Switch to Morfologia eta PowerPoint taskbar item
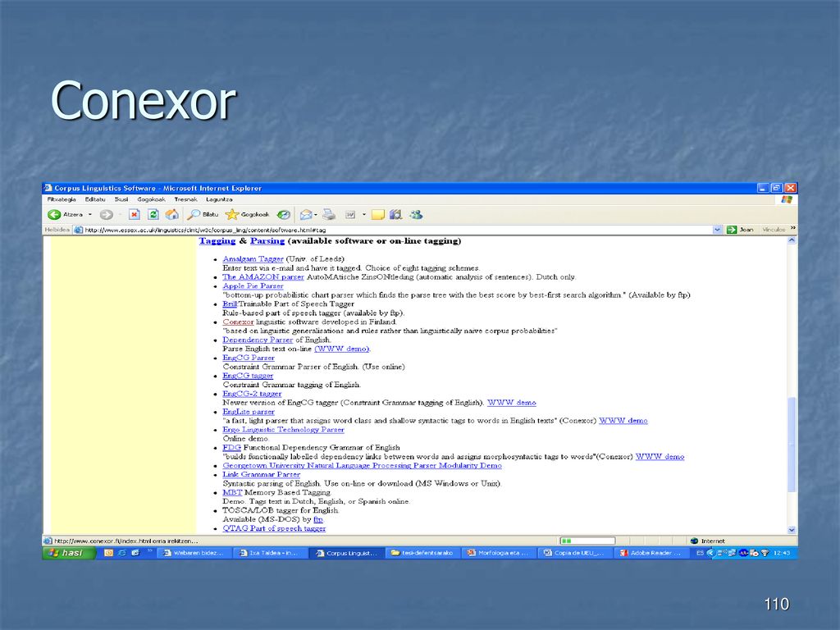 pos(499,553)
